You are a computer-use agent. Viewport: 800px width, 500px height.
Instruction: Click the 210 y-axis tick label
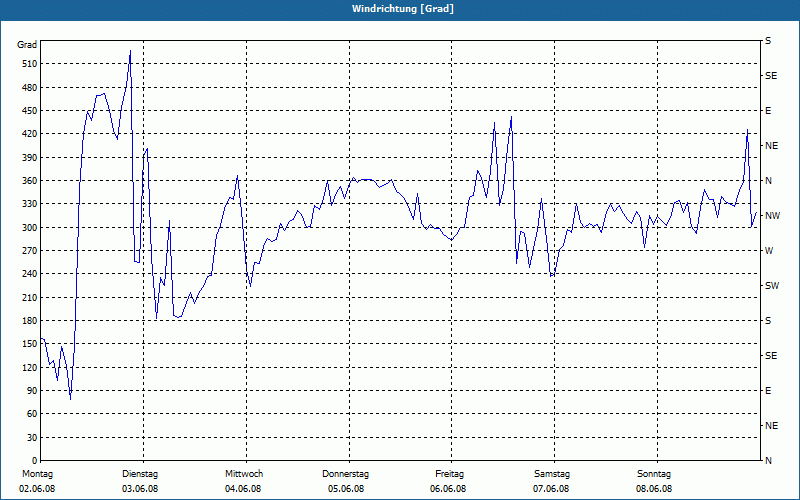pos(29,297)
